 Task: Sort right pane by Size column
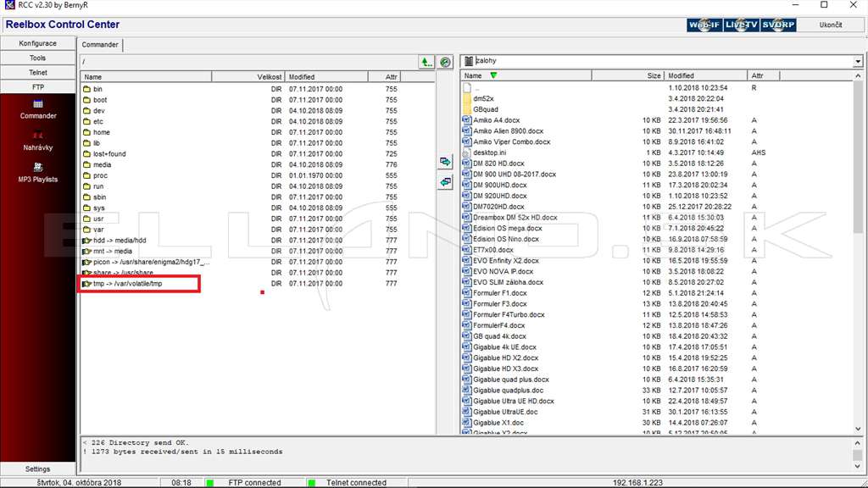pos(628,75)
